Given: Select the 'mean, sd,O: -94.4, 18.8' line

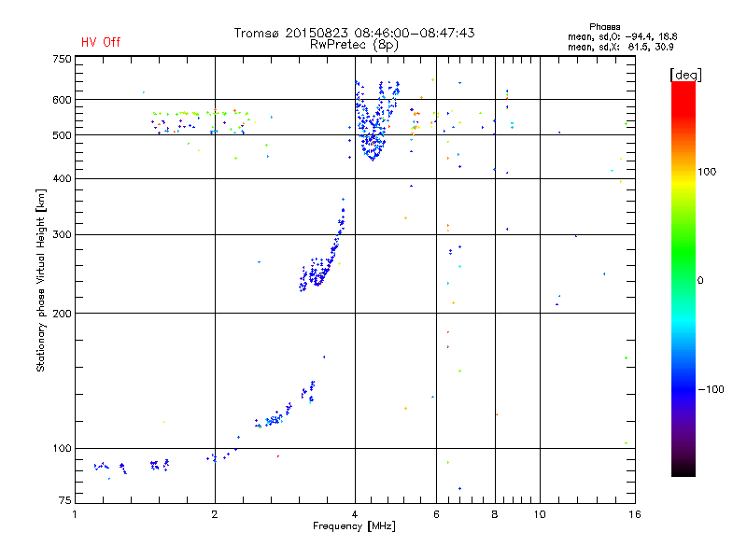Looking at the screenshot, I should pyautogui.click(x=622, y=36).
